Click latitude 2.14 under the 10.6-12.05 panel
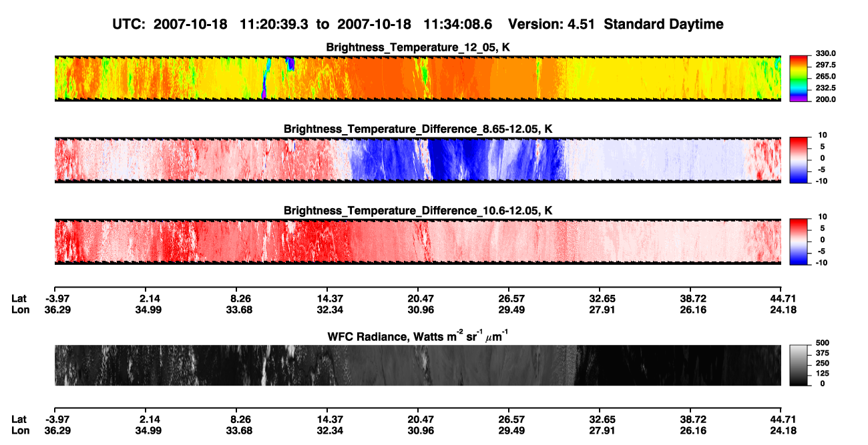This screenshot has height=445, width=868. click(x=150, y=298)
